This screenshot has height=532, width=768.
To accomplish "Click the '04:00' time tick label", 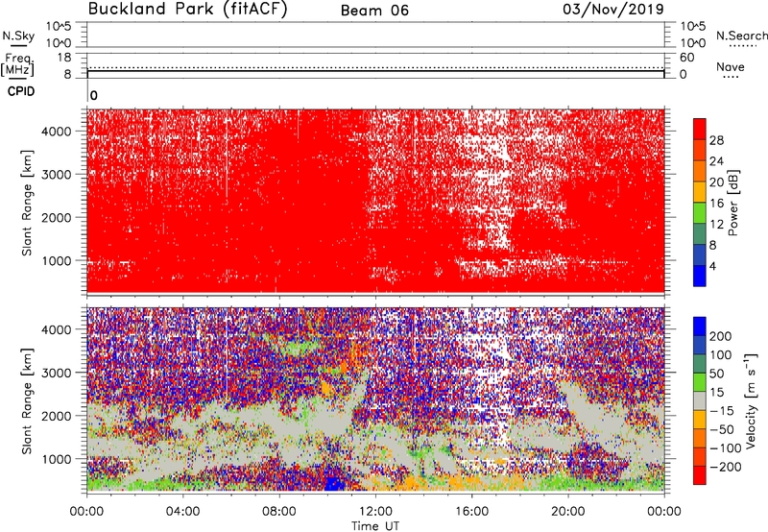I will (182, 512).
